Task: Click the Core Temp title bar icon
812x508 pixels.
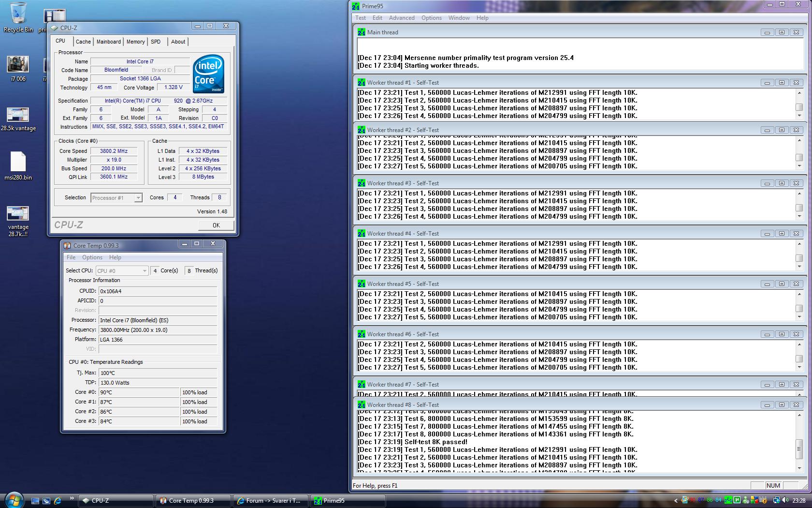Action: pos(68,245)
